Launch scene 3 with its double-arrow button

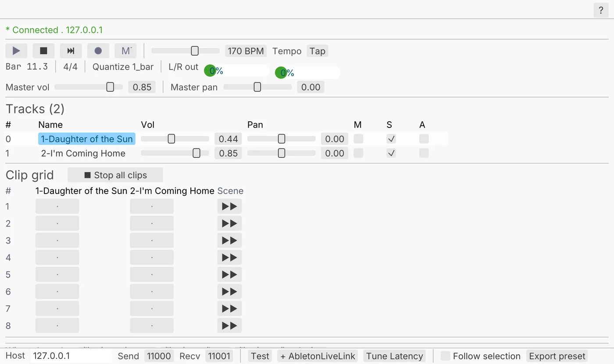click(x=229, y=240)
